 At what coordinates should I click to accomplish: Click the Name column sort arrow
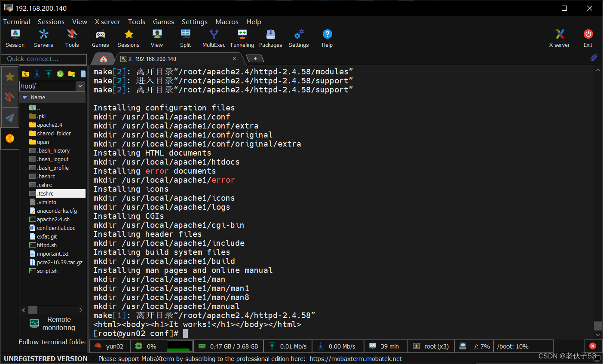(x=25, y=98)
